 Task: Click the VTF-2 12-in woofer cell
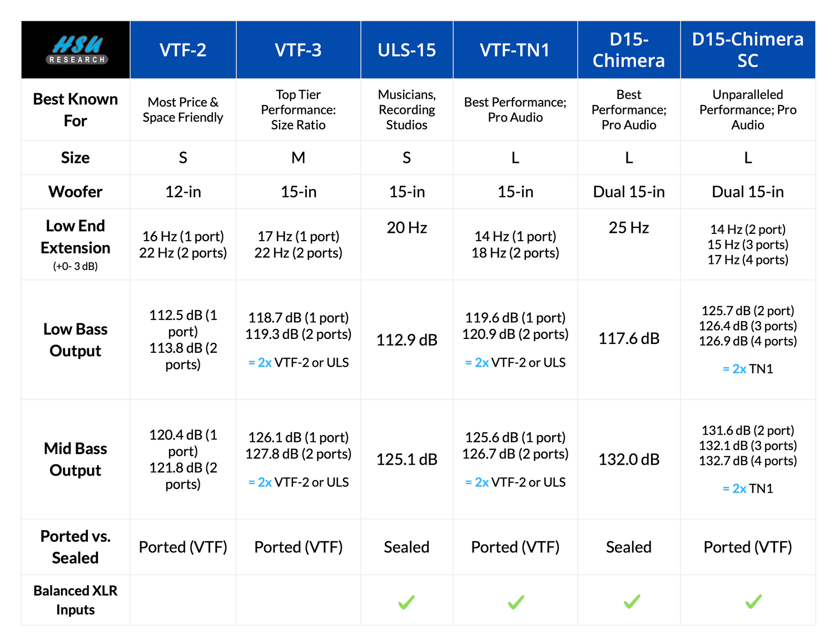click(x=183, y=192)
